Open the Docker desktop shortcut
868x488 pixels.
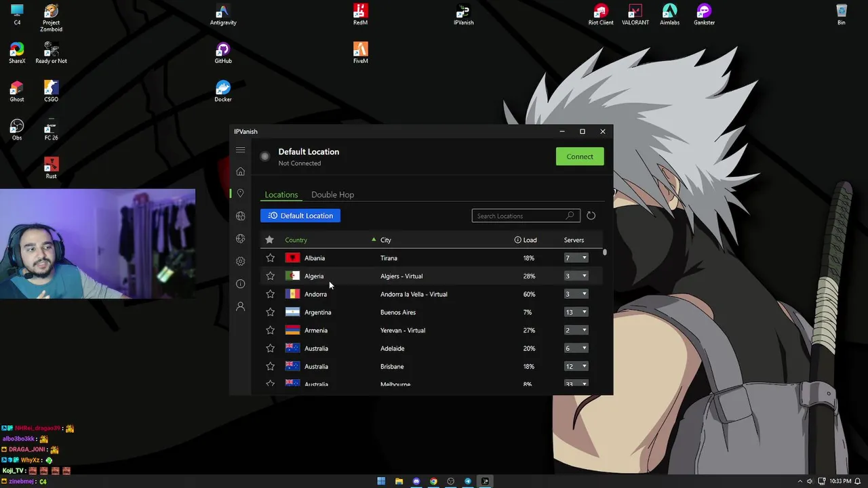click(x=223, y=91)
